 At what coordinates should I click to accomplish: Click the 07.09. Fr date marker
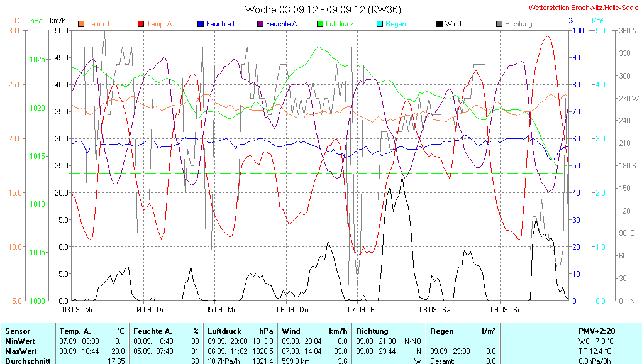click(x=365, y=309)
